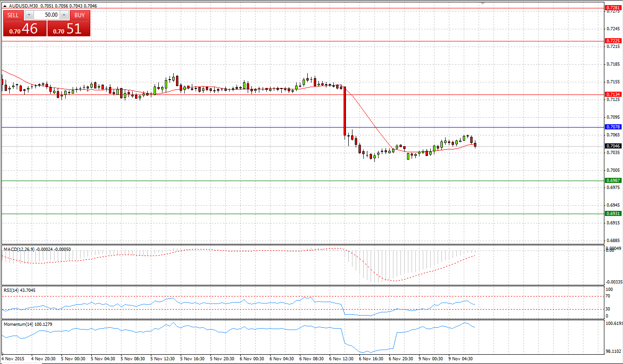Click the sell price 0.70 46 tile
The image size is (623, 364).
(x=25, y=28)
